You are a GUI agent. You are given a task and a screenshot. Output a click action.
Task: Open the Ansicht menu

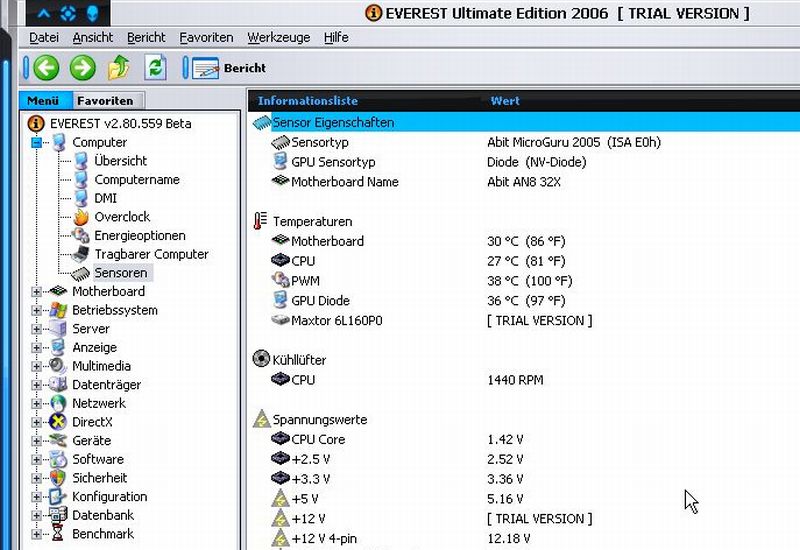pos(93,37)
